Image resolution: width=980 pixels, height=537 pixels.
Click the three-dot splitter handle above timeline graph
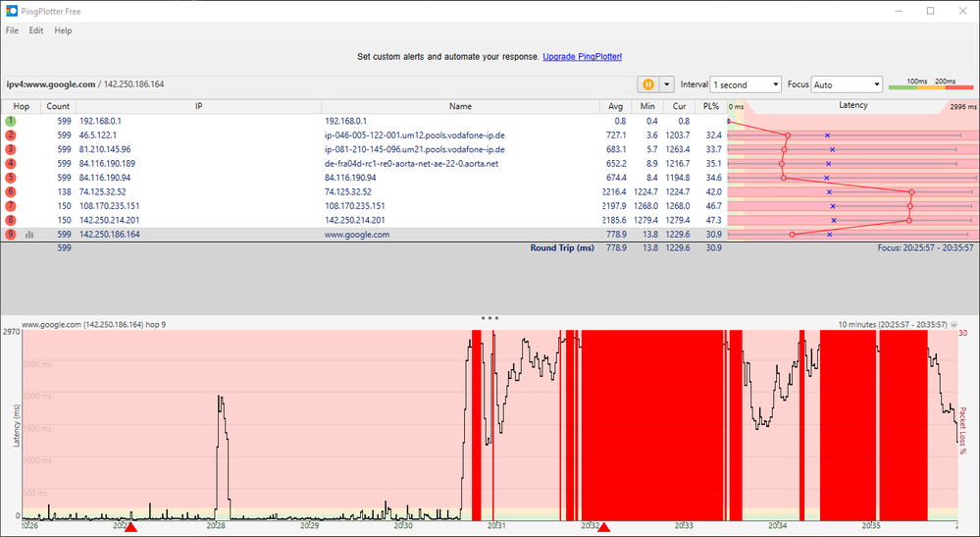coord(490,317)
